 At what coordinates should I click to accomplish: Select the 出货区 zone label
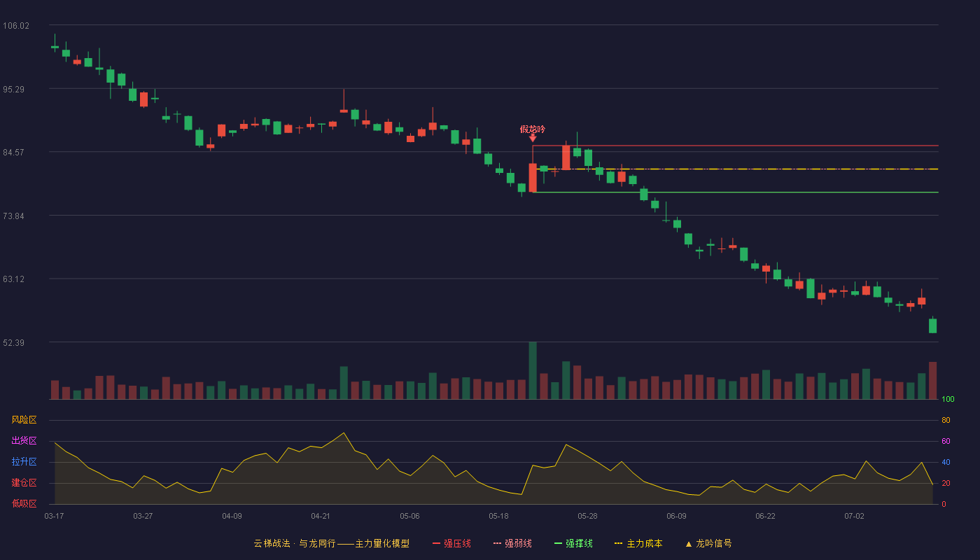click(x=24, y=441)
